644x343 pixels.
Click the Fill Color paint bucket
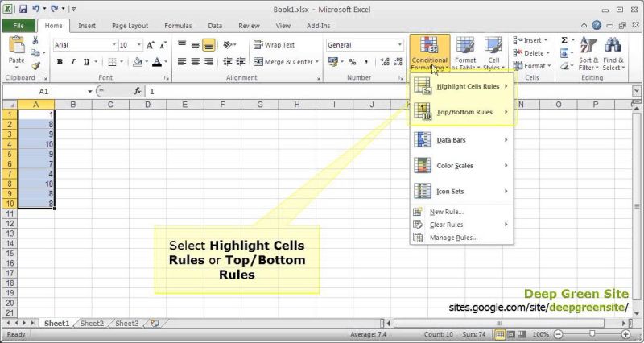138,62
